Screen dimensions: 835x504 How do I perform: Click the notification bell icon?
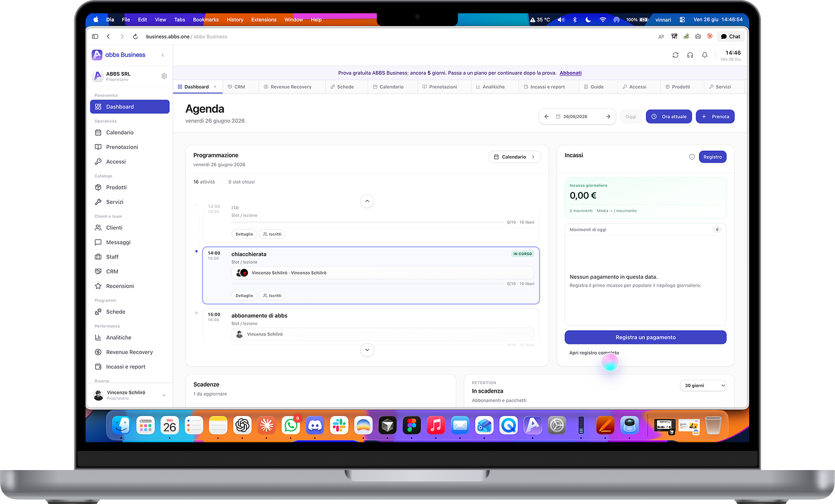click(704, 55)
